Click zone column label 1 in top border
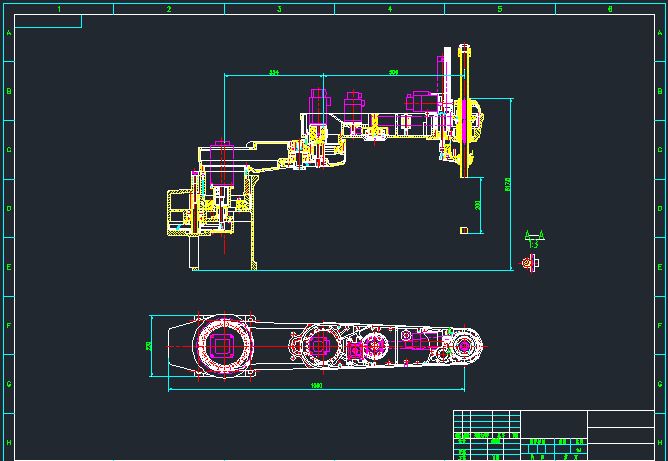The image size is (668, 461). (x=59, y=9)
